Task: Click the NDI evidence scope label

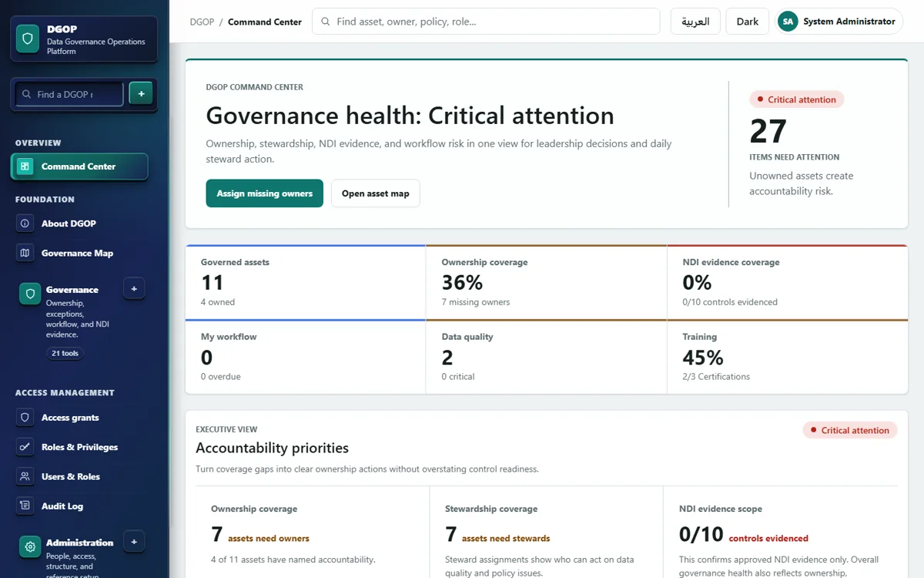Action: point(721,509)
